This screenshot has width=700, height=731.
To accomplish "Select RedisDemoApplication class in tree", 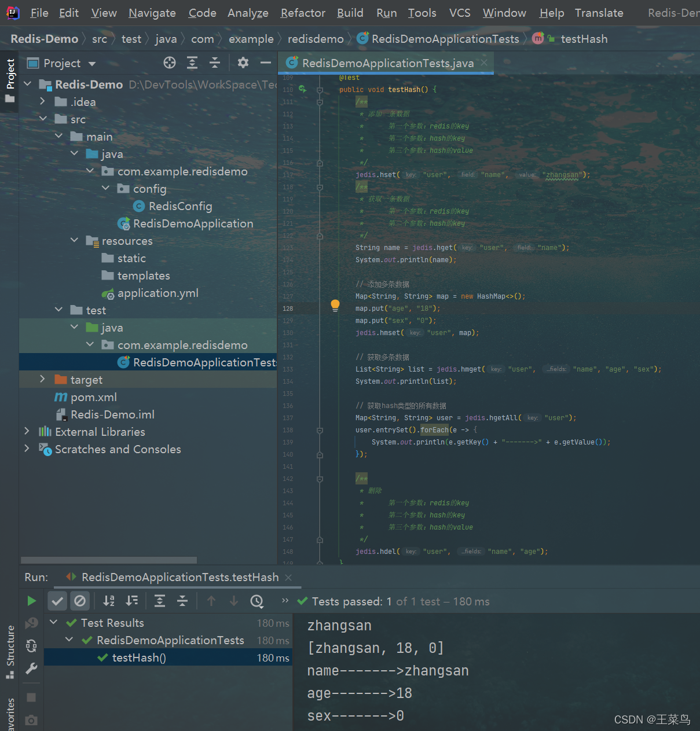I will click(x=193, y=223).
